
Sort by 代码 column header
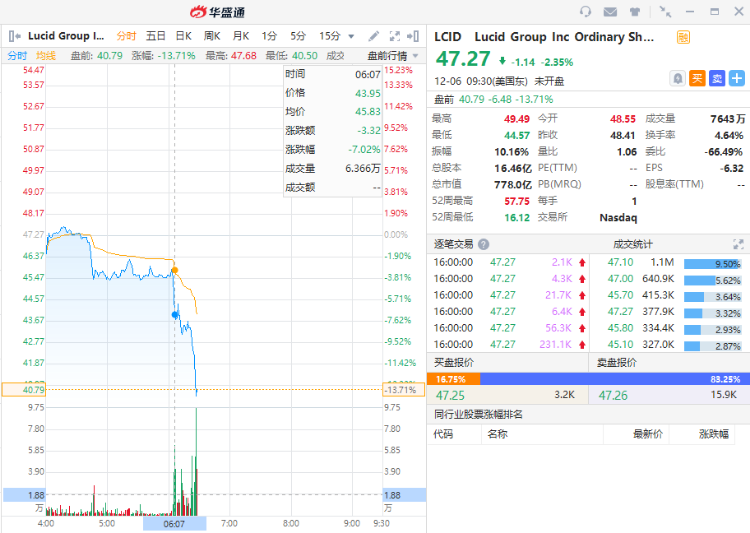(x=443, y=434)
